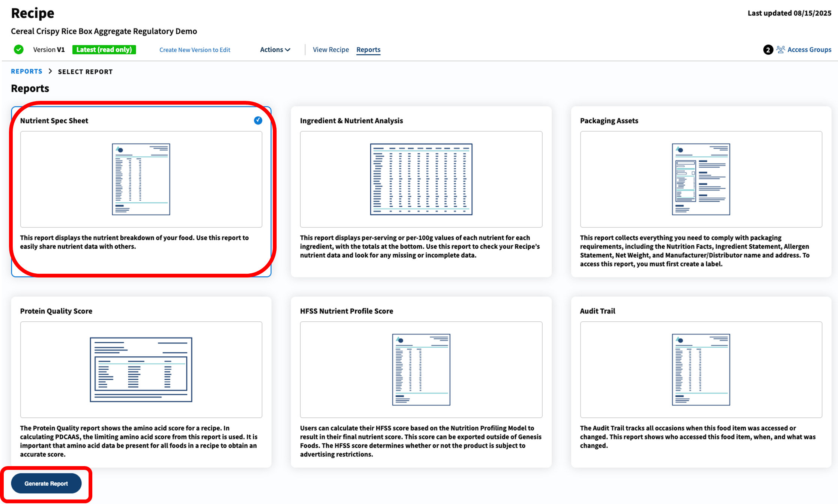Open Create New Version to Edit
This screenshot has width=838, height=504.
point(194,49)
